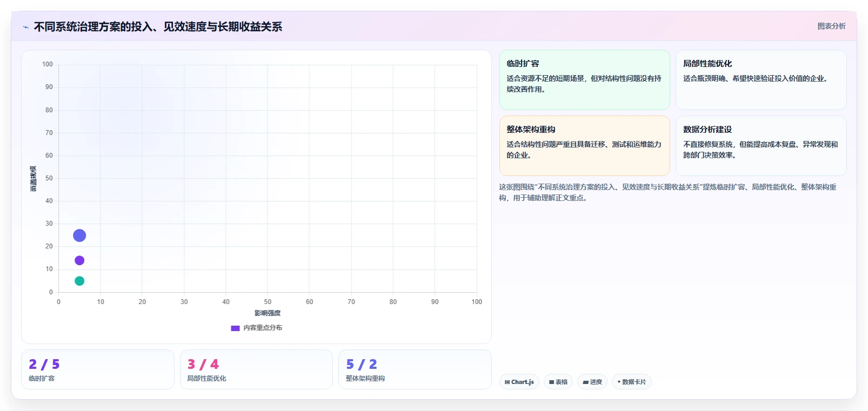Open the 数据分析建设 info card

(x=761, y=146)
